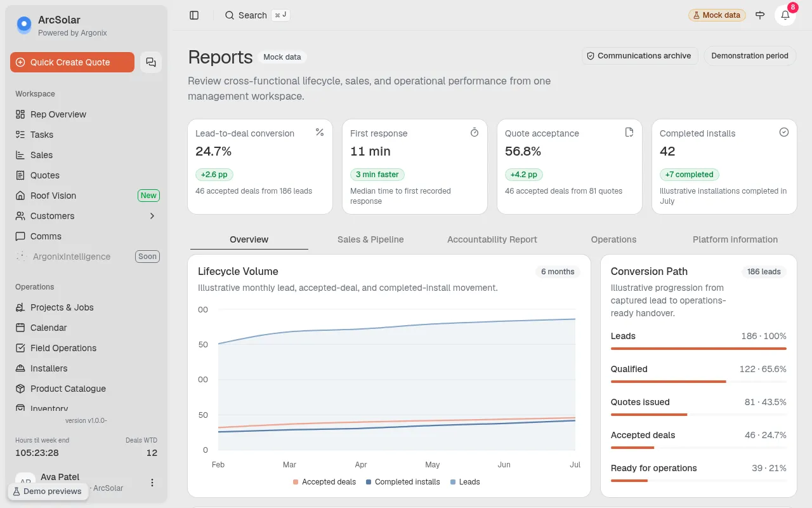Click the signpost icon in top bar
Image resolution: width=812 pixels, height=508 pixels.
coord(760,15)
